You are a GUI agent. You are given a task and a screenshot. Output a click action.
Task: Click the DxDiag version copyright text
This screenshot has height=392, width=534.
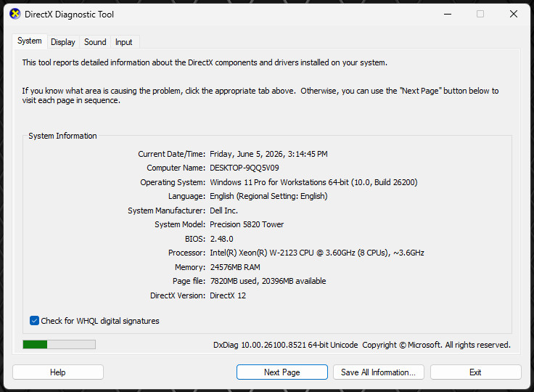[362, 345]
